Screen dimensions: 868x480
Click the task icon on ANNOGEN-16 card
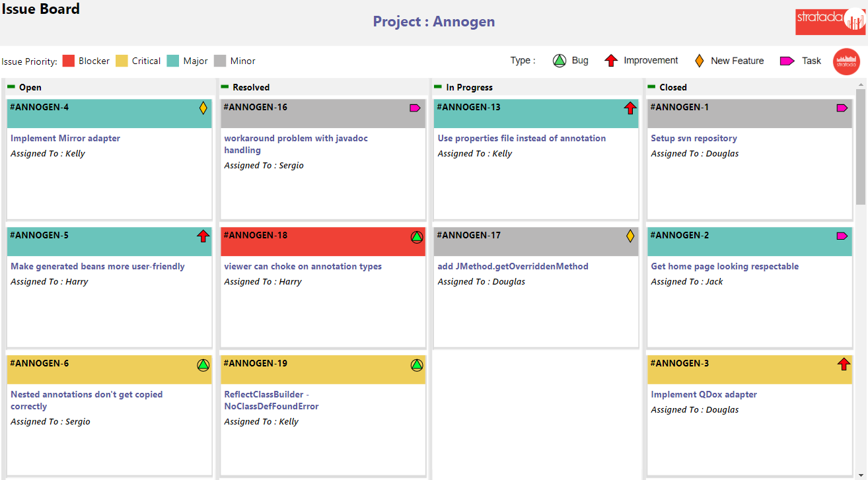[415, 108]
